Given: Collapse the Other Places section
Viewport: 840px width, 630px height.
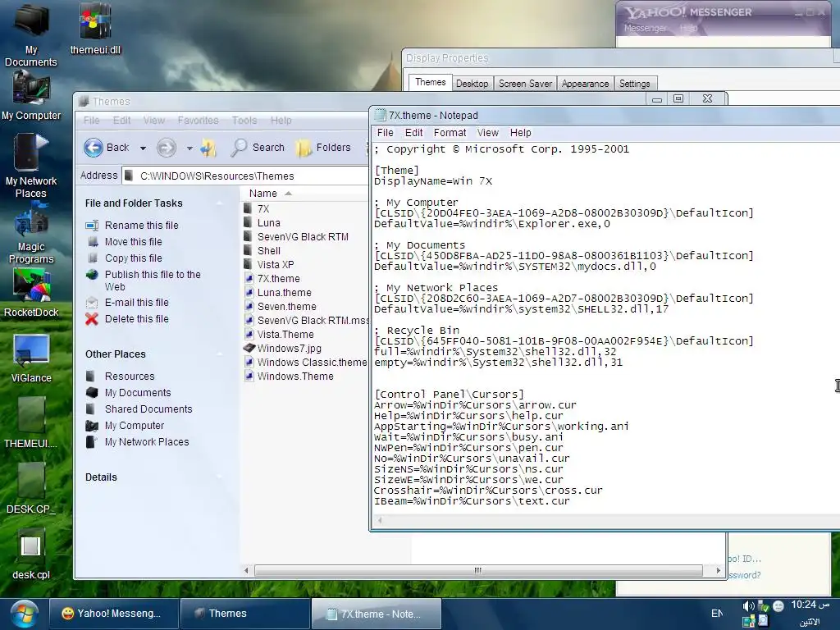Looking at the screenshot, I should (219, 354).
